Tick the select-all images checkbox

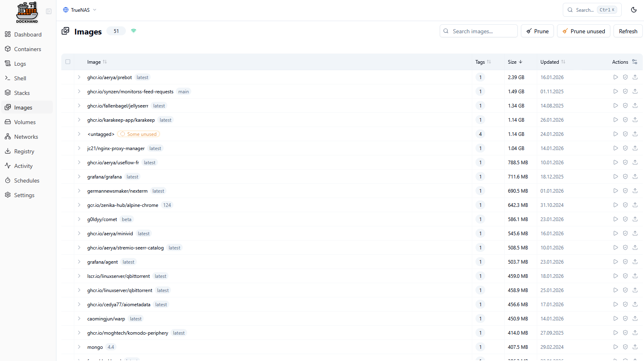click(x=68, y=62)
